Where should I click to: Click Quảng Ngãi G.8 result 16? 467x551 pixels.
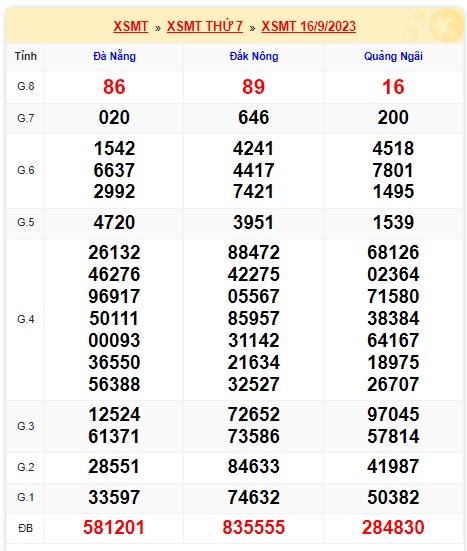(x=393, y=87)
